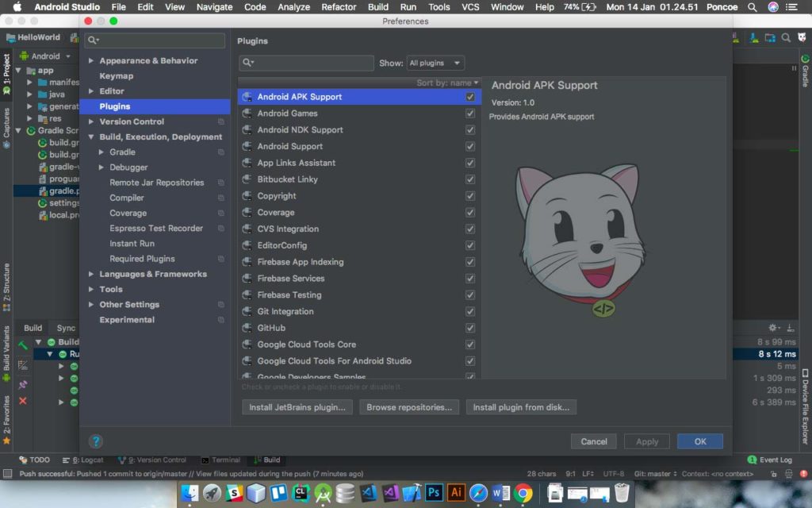Expand the Gradle settings node

101,152
